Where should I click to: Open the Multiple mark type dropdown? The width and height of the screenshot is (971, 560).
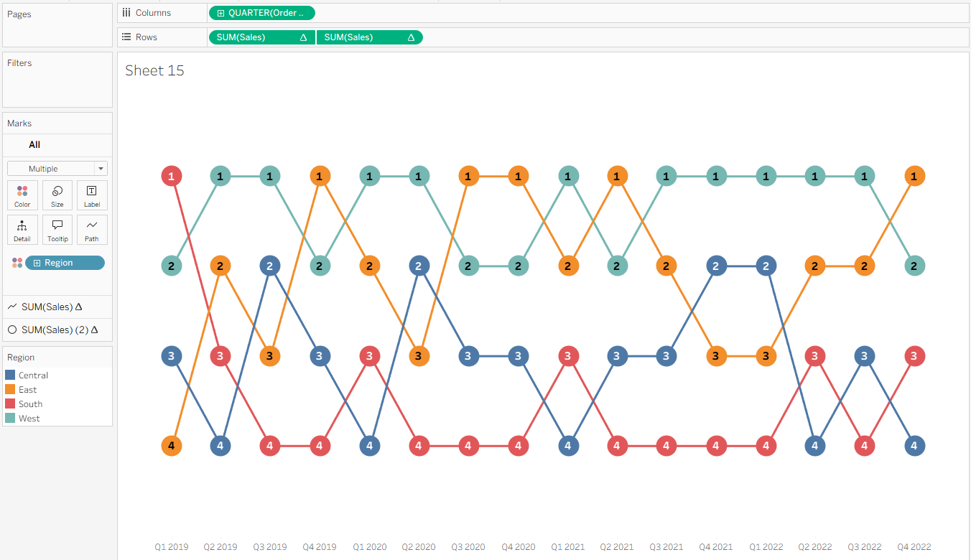click(x=57, y=169)
